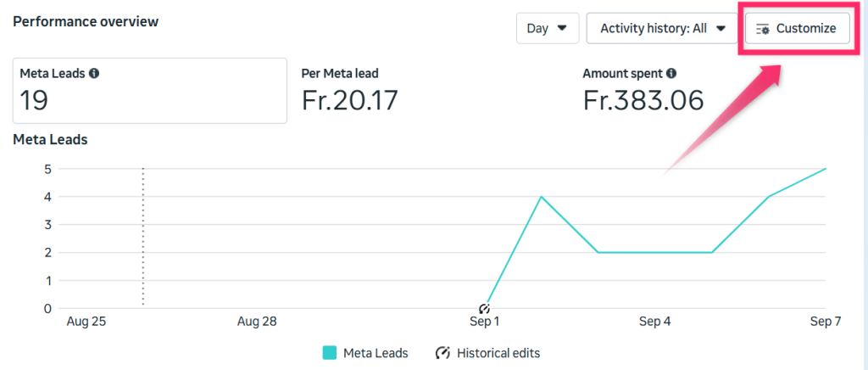
Task: Open the Day granularity dropdown
Action: click(547, 29)
